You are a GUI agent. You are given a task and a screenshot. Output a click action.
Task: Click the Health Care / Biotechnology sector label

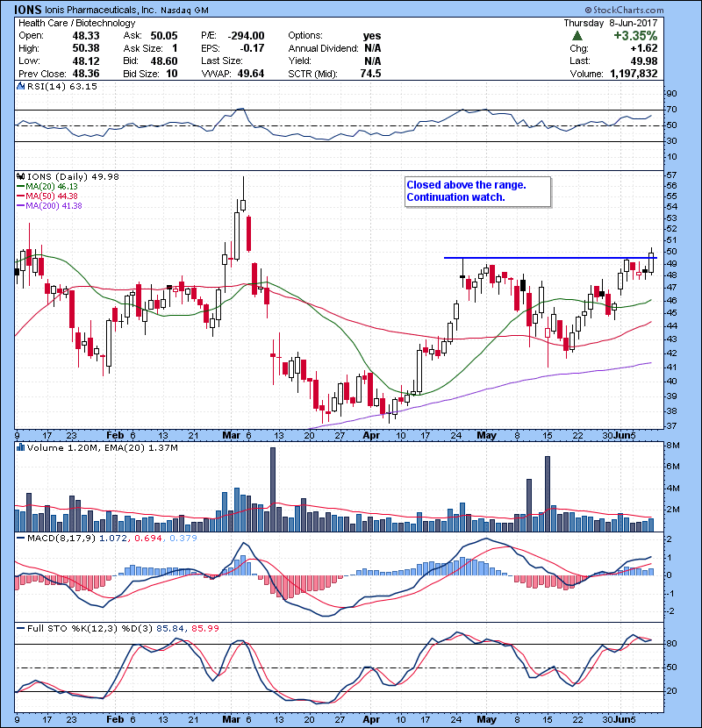pyautogui.click(x=76, y=23)
